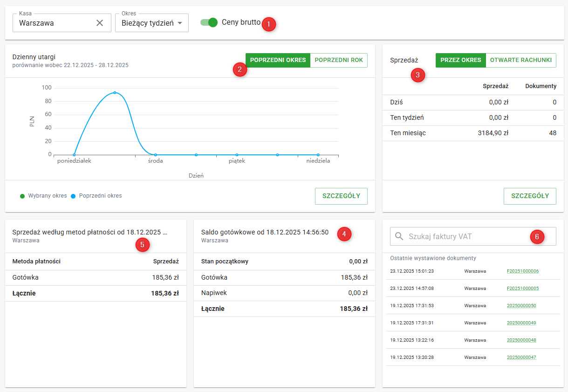This screenshot has width=568, height=392.
Task: Select the Przez okres sales tab
Action: click(460, 60)
